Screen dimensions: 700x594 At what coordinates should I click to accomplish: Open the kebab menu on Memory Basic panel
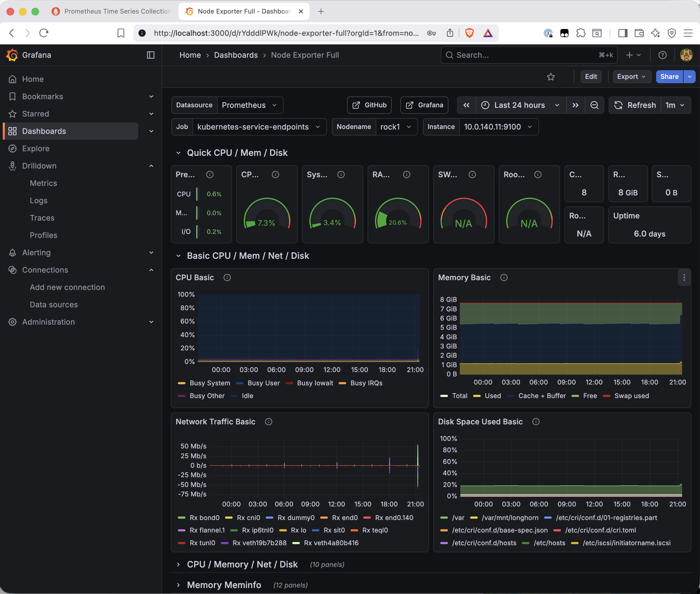(684, 277)
